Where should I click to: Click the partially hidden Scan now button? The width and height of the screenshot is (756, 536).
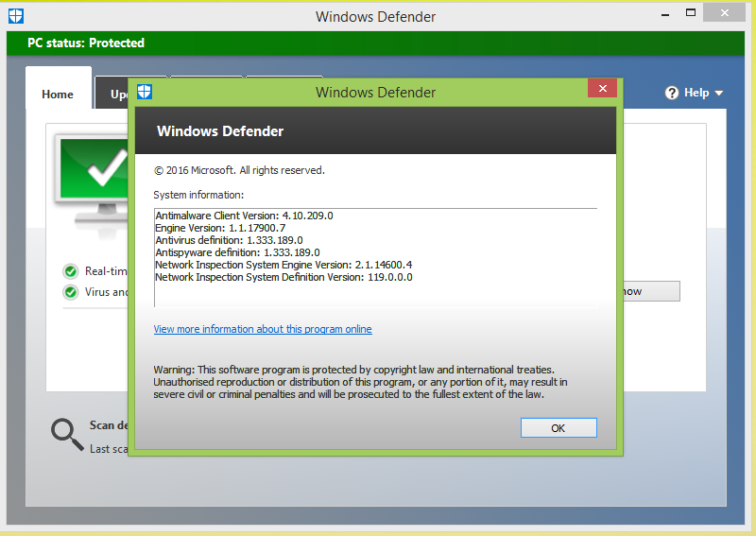(x=651, y=291)
